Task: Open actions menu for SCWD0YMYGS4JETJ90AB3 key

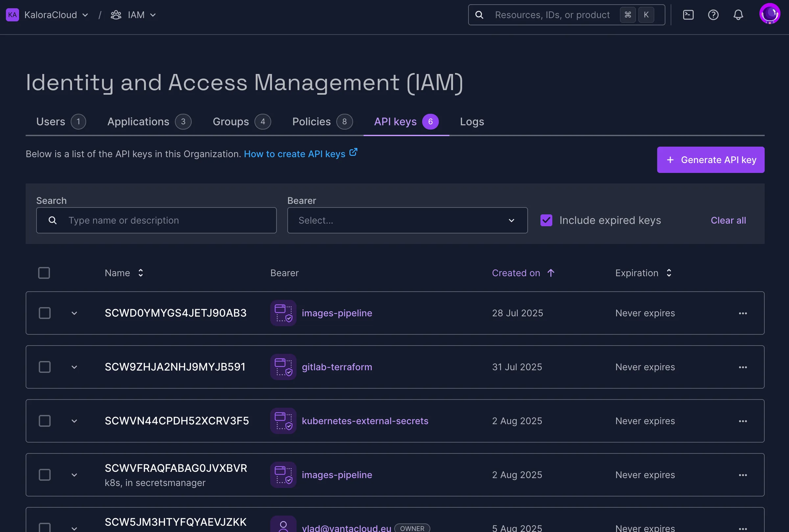Action: [x=743, y=313]
